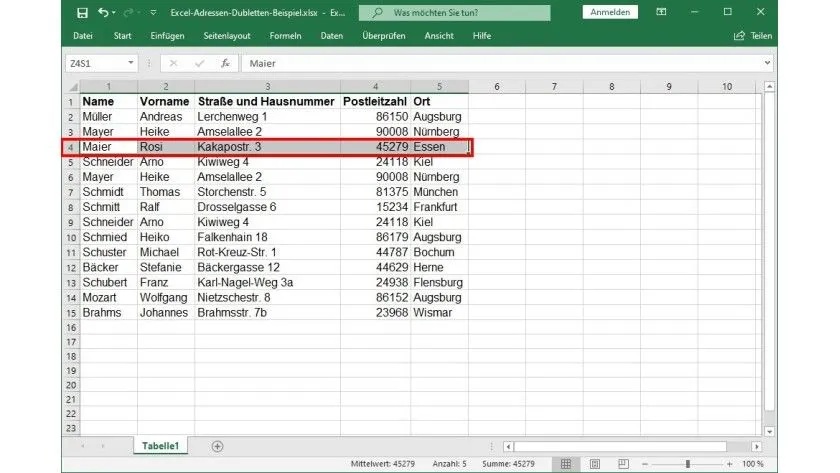Open the Formeln ribbon tab

285,35
